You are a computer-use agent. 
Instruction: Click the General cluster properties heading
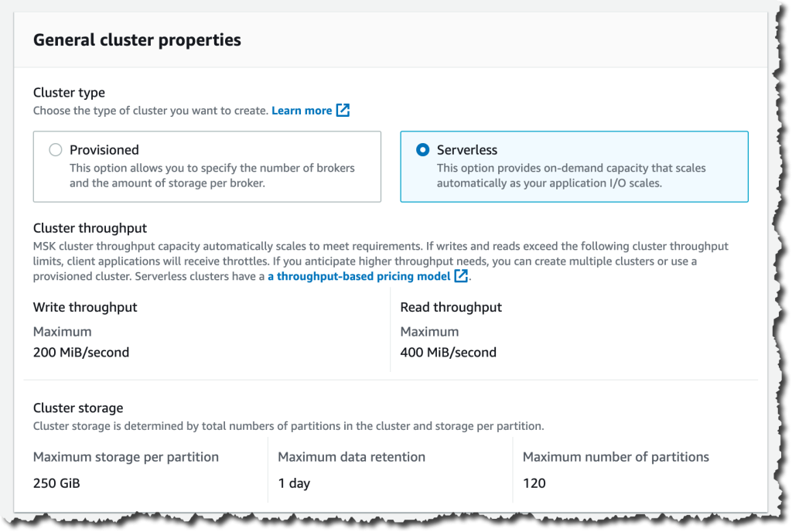click(137, 39)
